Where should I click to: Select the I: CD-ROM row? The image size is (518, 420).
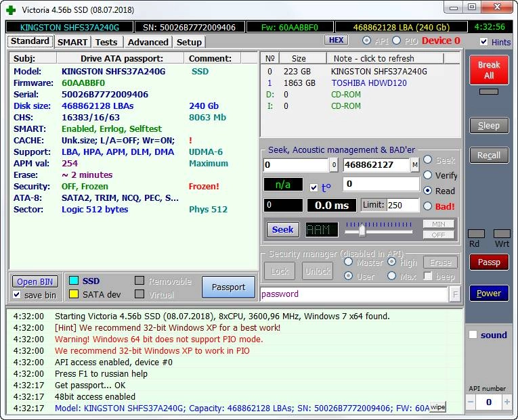click(x=360, y=106)
